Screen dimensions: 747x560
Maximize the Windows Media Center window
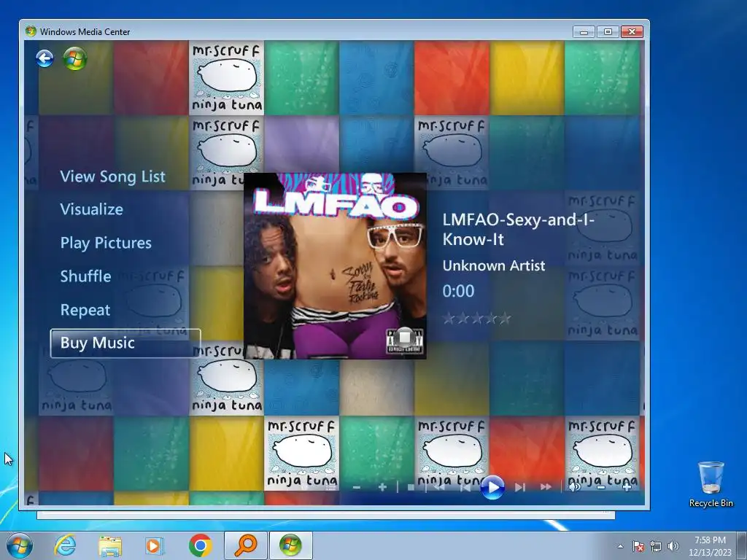608,32
